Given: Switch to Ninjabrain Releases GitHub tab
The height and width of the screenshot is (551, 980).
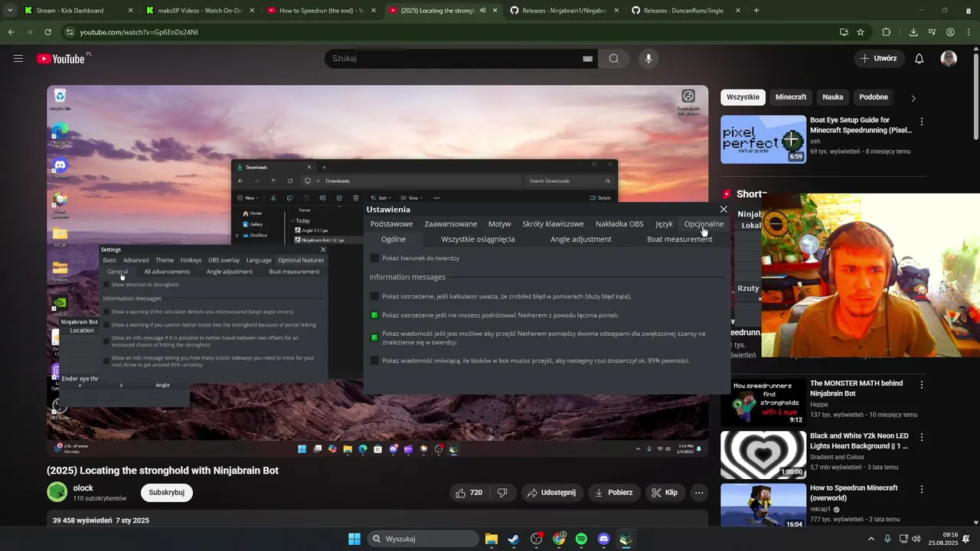Looking at the screenshot, I should 564,11.
